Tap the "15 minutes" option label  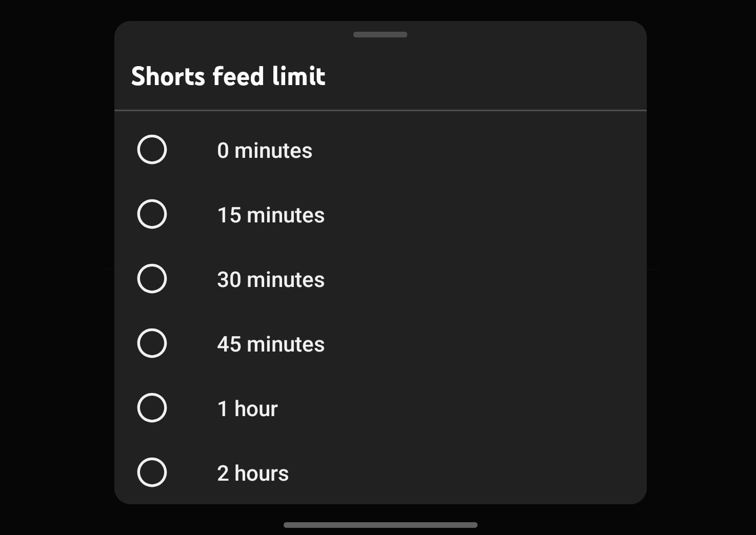pyautogui.click(x=270, y=215)
